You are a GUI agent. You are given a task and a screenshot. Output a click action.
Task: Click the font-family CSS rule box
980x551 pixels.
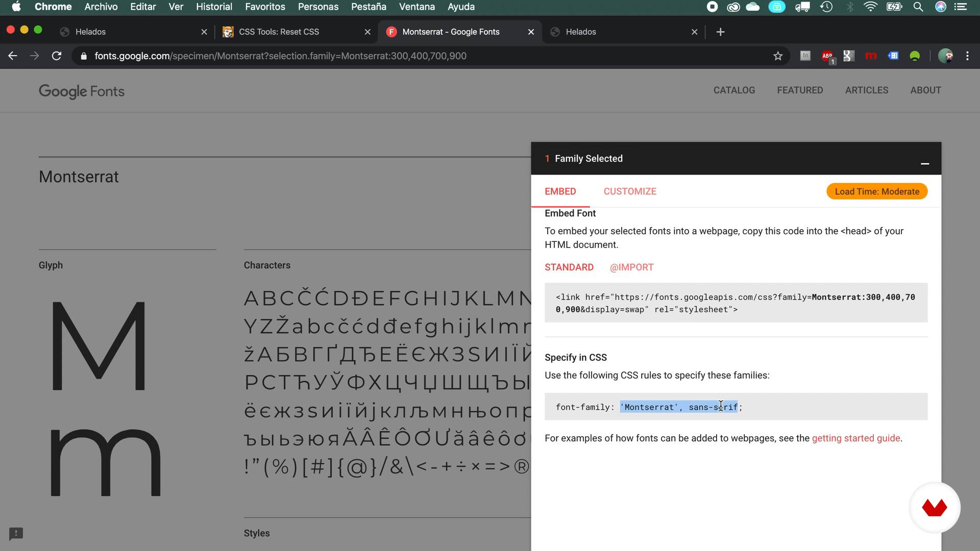[x=736, y=407]
